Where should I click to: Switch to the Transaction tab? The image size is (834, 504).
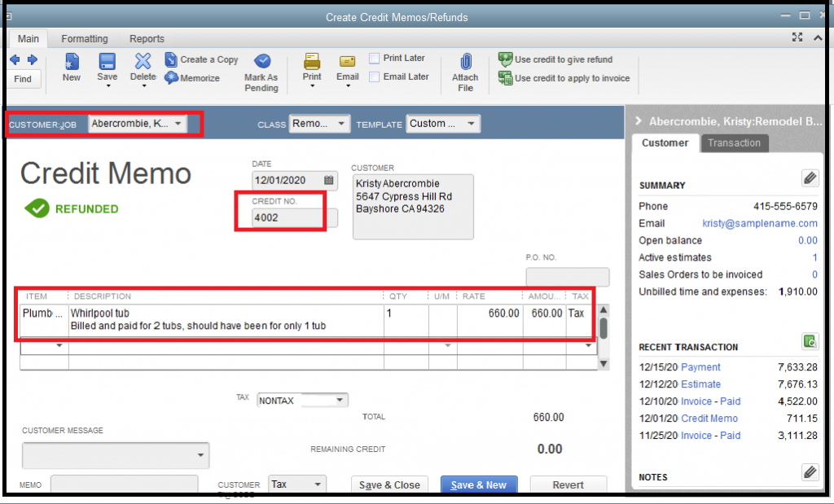(x=734, y=143)
